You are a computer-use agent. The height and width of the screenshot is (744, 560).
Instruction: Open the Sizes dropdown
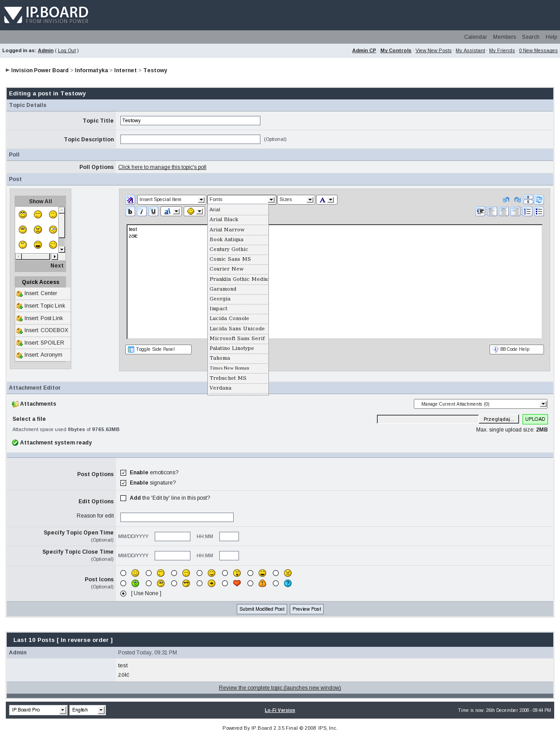click(296, 200)
